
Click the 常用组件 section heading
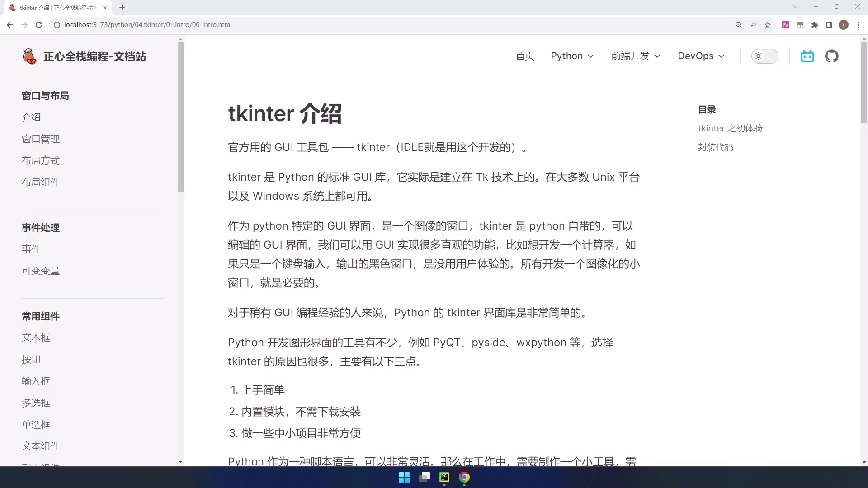[41, 316]
